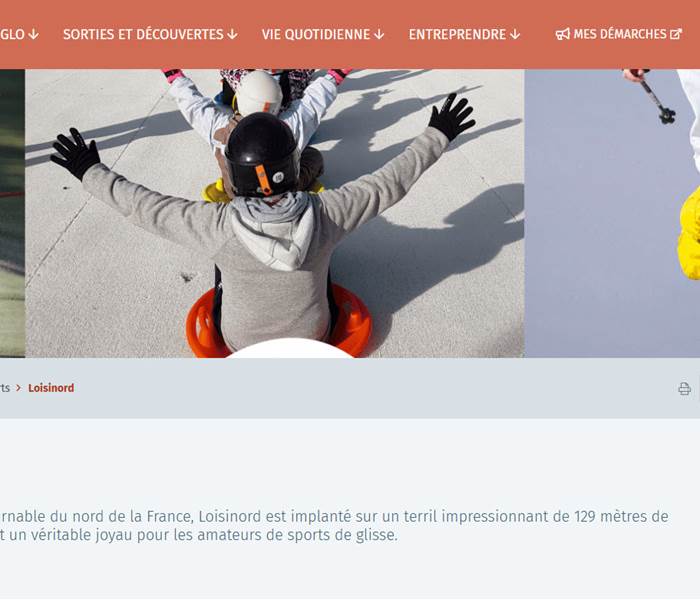Open the Vie Quotidienne menu label
The height and width of the screenshot is (600, 700).
pos(316,34)
